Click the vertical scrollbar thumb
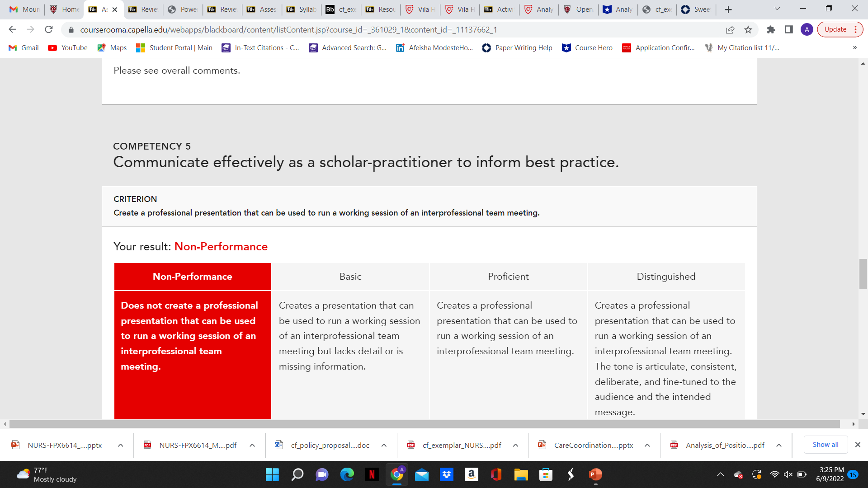Viewport: 868px width, 488px height. (863, 274)
